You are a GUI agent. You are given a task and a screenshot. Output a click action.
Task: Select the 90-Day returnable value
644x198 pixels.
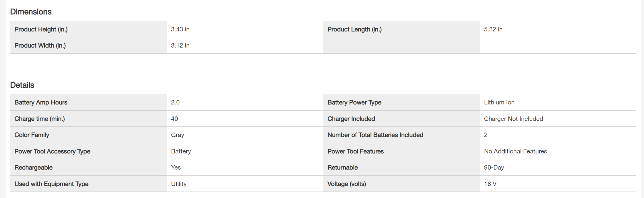(494, 167)
